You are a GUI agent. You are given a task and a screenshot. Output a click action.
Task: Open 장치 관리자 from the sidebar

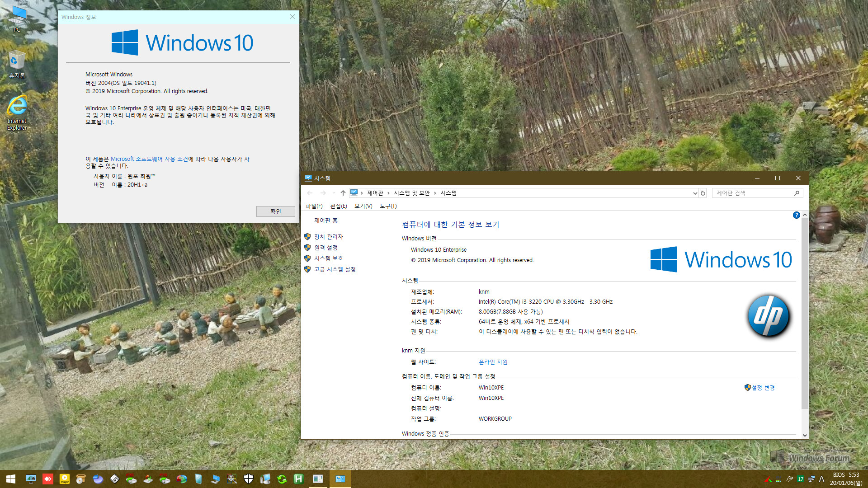pos(329,237)
